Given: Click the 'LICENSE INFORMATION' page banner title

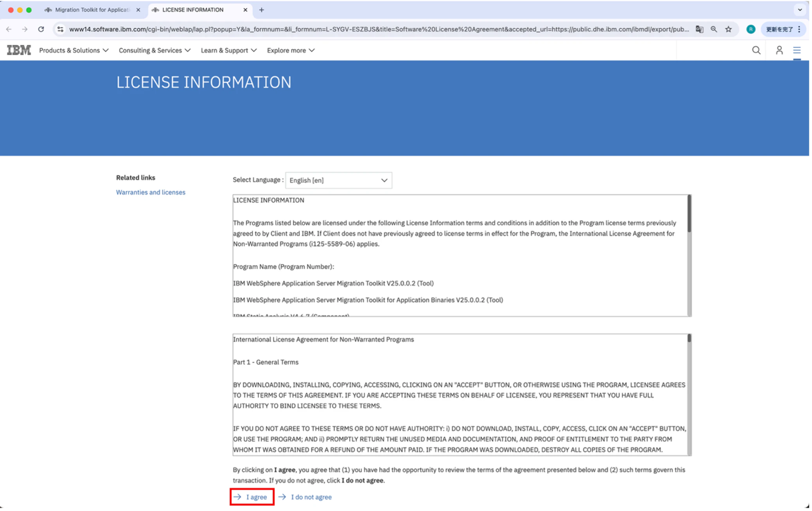Looking at the screenshot, I should click(x=204, y=82).
